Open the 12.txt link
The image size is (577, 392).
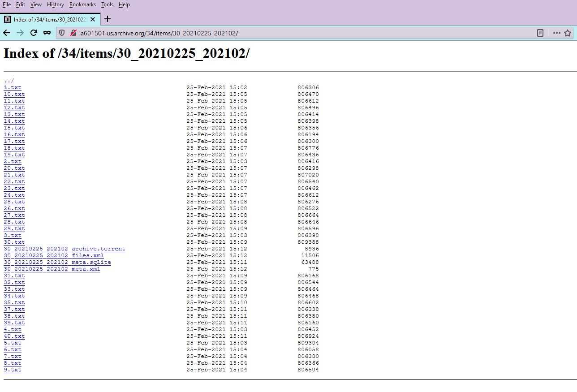14,108
